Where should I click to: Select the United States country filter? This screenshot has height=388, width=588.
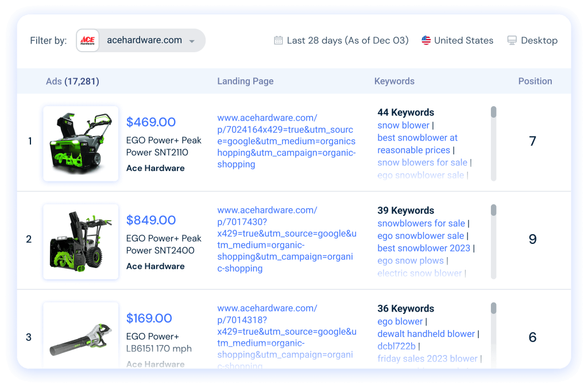(463, 41)
